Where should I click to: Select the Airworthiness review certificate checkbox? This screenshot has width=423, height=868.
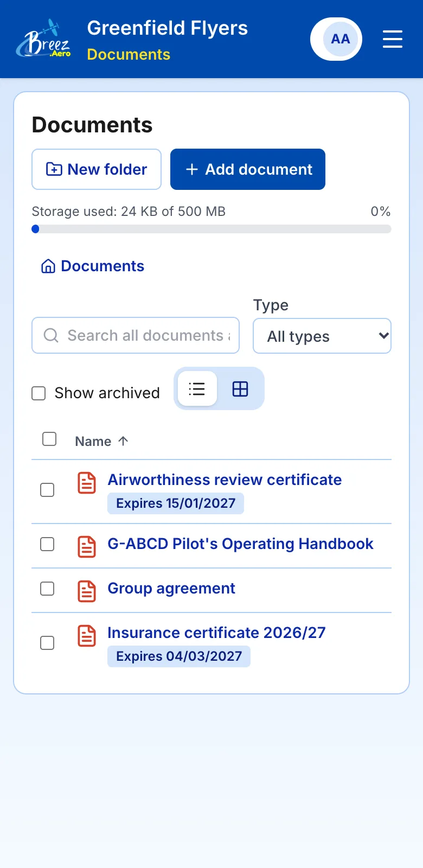pos(48,490)
